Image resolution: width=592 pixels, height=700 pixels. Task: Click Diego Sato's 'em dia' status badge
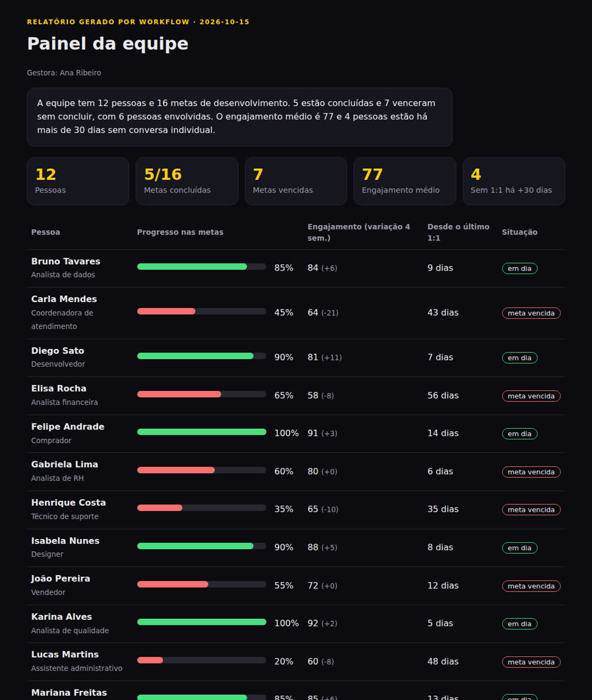click(520, 358)
